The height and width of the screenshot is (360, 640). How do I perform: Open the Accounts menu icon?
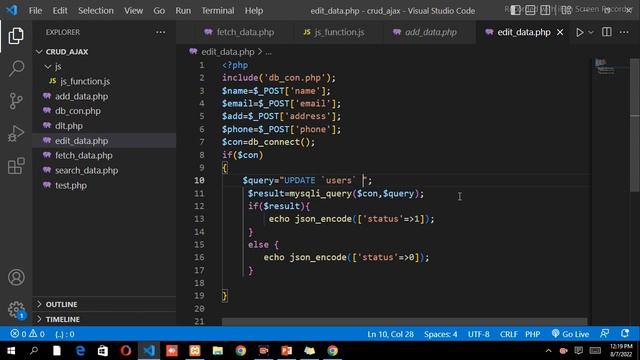(16, 278)
